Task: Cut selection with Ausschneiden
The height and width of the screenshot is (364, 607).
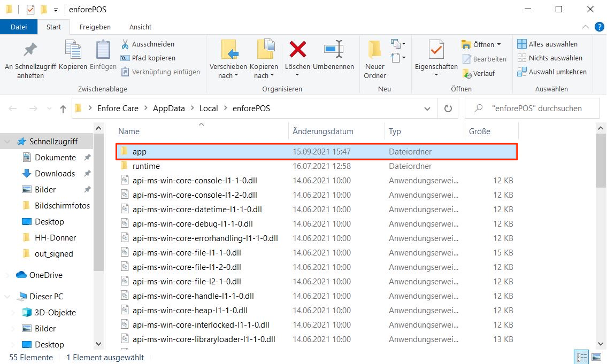Action: click(x=148, y=44)
